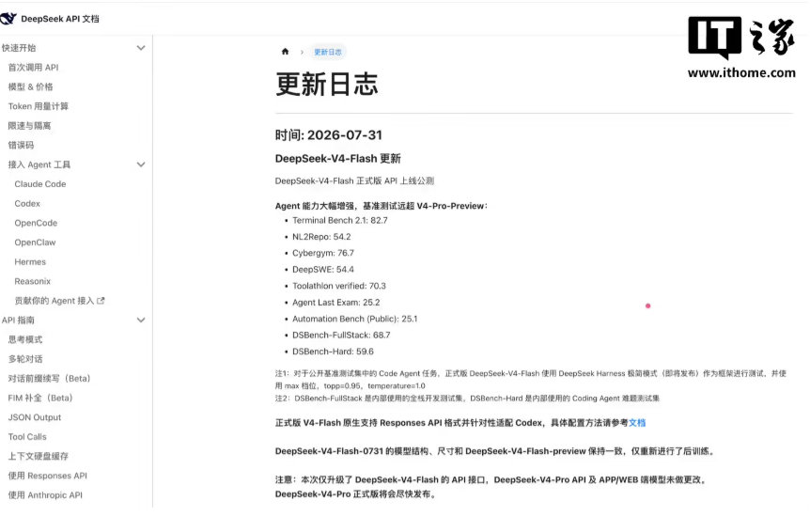Open FIM 补全 (Beta) page
The height and width of the screenshot is (532, 810).
tap(40, 399)
